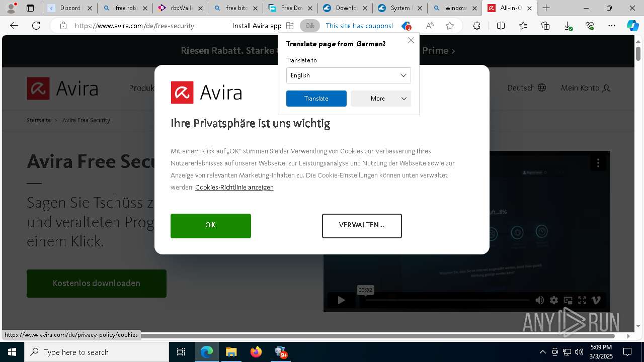Image resolution: width=644 pixels, height=362 pixels.
Task: Open the shopping coupons tag icon
Action: [x=406, y=26]
